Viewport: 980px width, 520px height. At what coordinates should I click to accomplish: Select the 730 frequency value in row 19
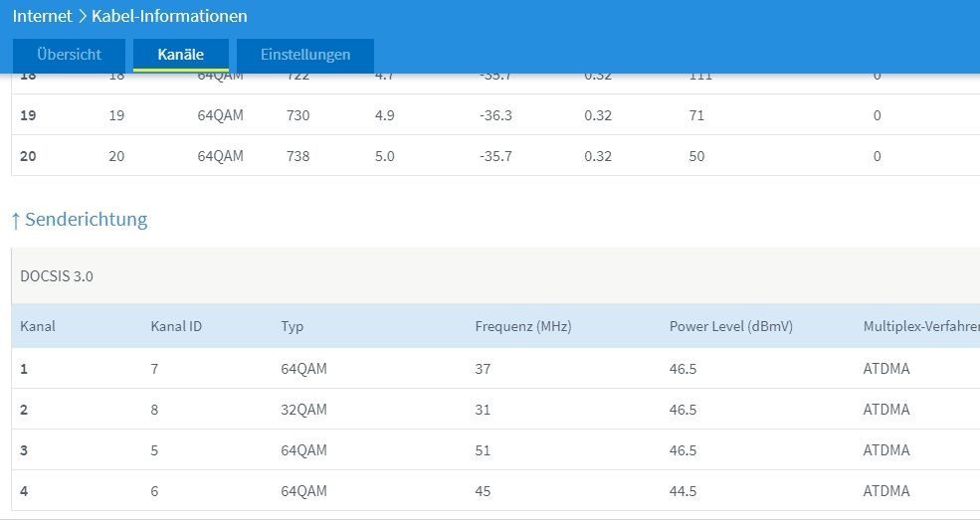pos(297,115)
